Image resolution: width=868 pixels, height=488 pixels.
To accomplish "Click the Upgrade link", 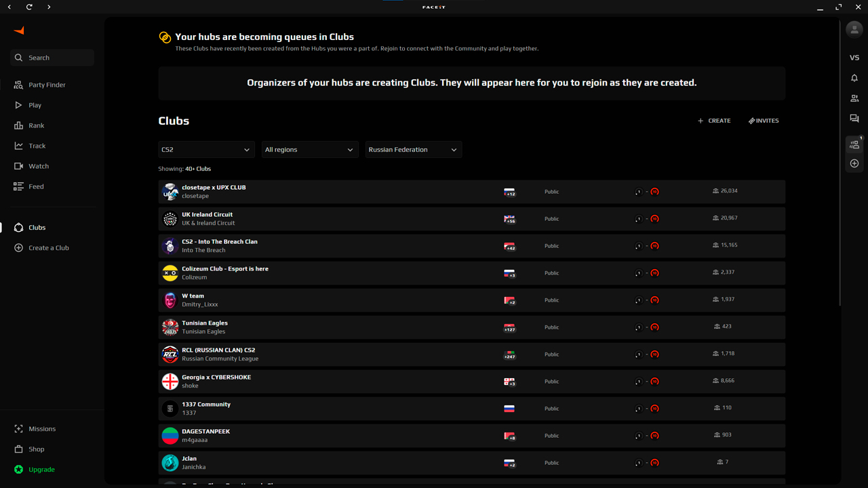I will point(41,469).
